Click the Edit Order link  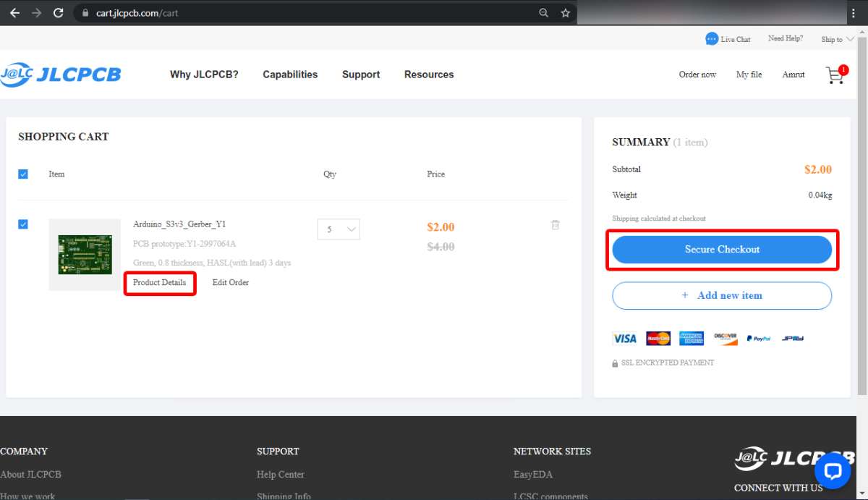pyautogui.click(x=231, y=282)
